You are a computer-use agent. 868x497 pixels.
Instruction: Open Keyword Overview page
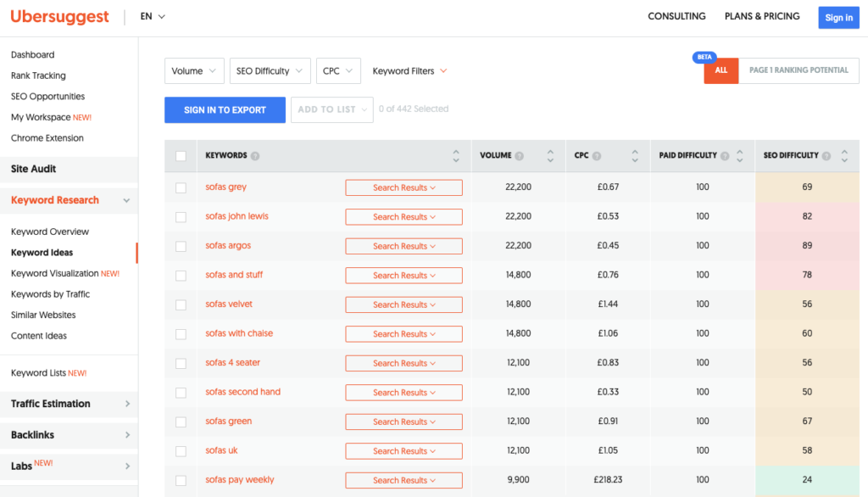(50, 232)
